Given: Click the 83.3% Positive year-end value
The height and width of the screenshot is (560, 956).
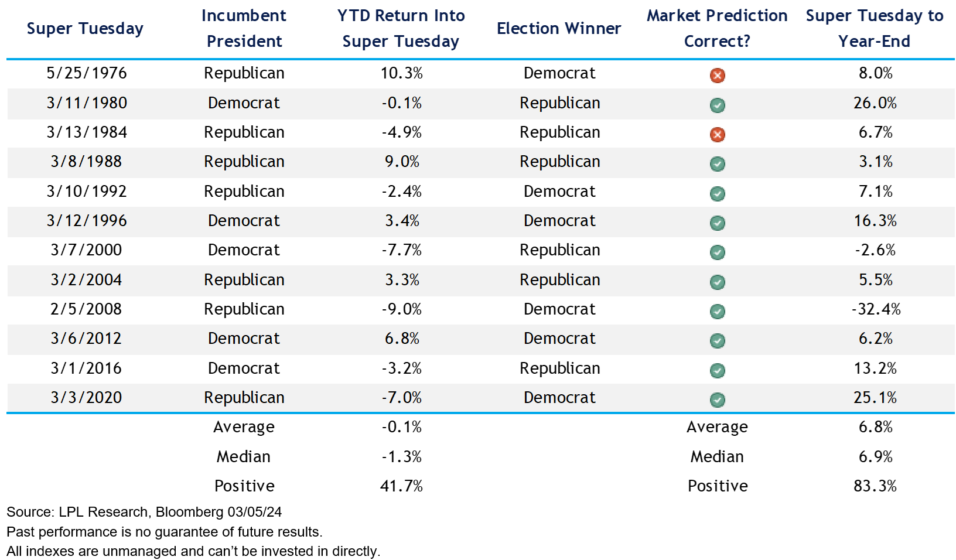Looking at the screenshot, I should click(875, 486).
